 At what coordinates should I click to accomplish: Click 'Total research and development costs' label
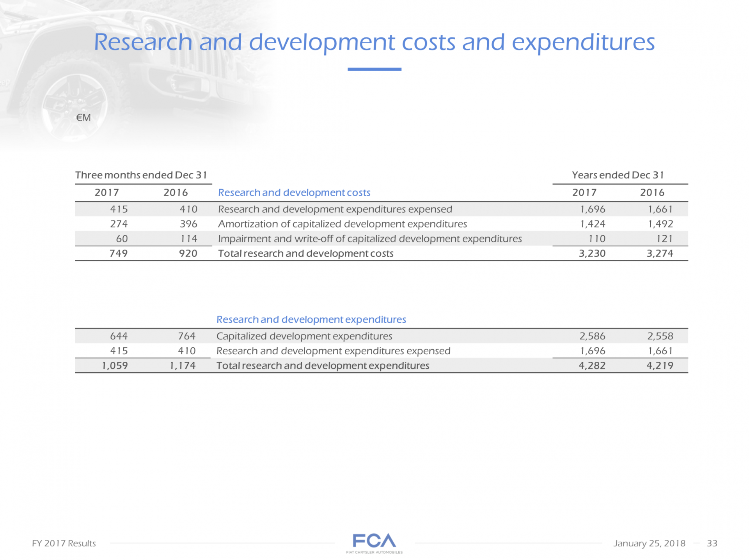pos(306,253)
